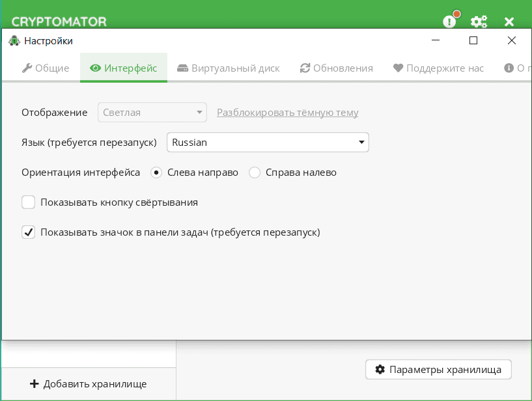
Task: Open the Светлая theme dropdown
Action: (152, 113)
